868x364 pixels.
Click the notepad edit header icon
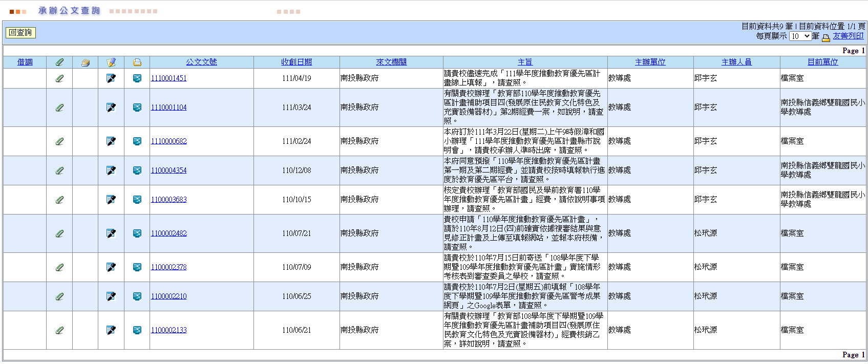111,62
